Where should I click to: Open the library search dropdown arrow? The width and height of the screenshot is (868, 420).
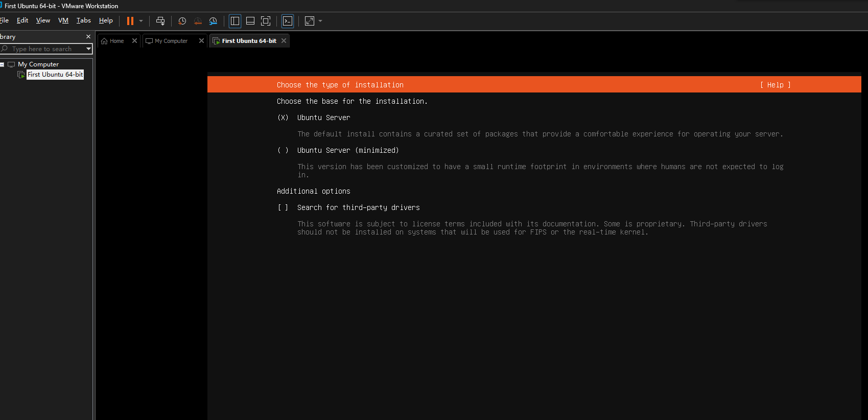coord(88,49)
